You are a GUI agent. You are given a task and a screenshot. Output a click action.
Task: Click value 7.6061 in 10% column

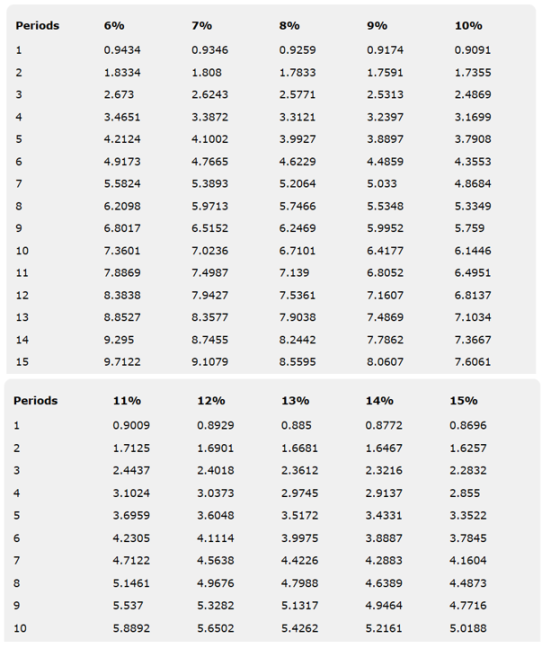click(473, 362)
